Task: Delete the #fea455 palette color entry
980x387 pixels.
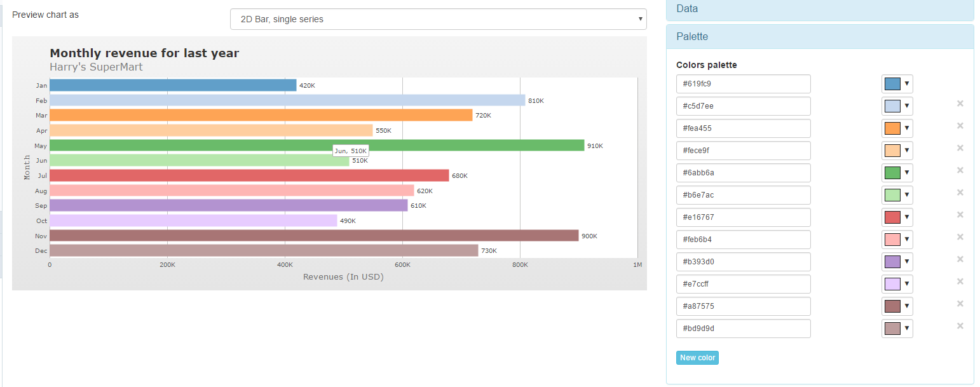Action: [960, 126]
